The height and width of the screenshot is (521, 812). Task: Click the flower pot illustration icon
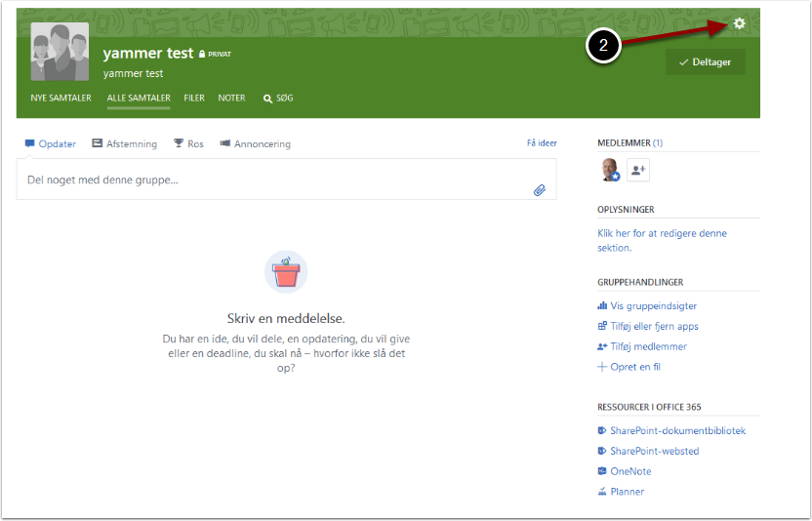pos(286,272)
